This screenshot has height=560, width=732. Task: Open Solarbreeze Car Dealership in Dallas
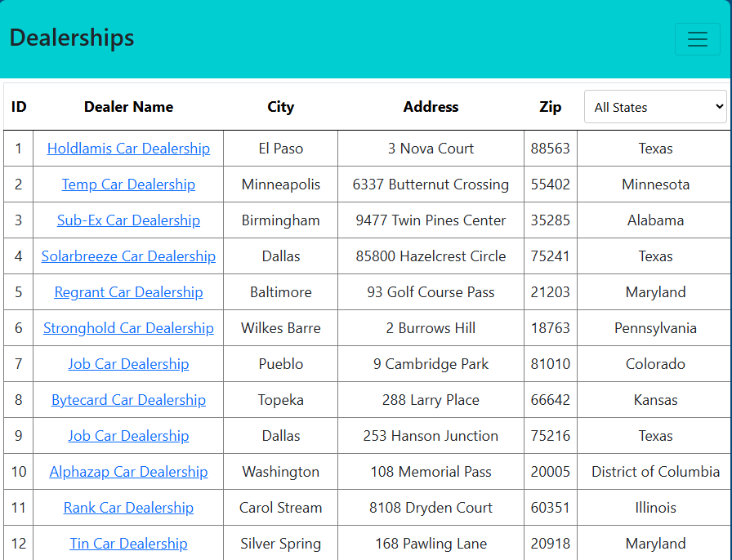point(128,256)
